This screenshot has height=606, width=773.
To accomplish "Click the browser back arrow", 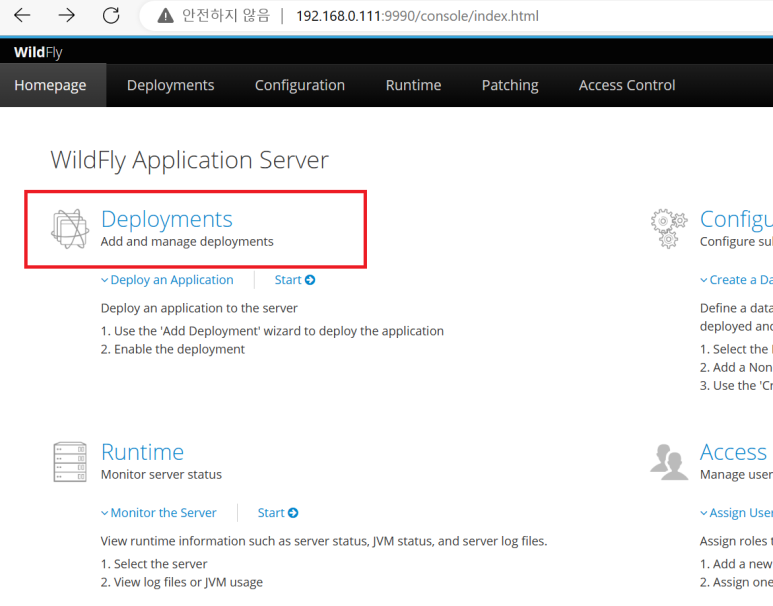I will (22, 16).
